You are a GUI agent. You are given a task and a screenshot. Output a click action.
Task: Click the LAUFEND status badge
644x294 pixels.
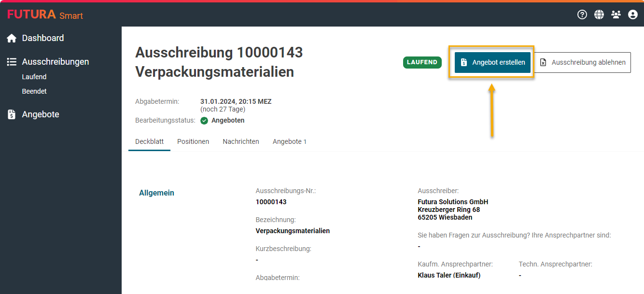[x=422, y=62]
